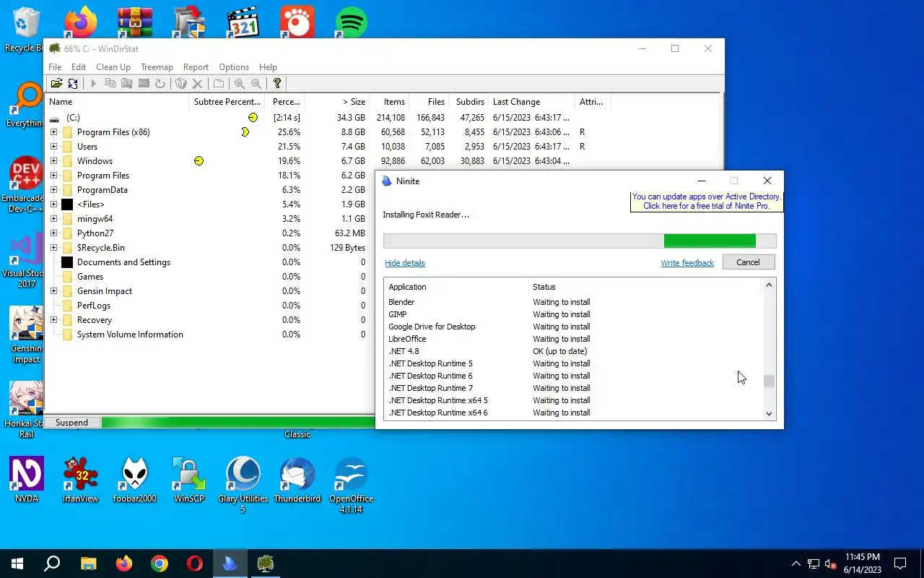Show hidden system tray icons chevron
The width and height of the screenshot is (924, 578).
pyautogui.click(x=796, y=564)
